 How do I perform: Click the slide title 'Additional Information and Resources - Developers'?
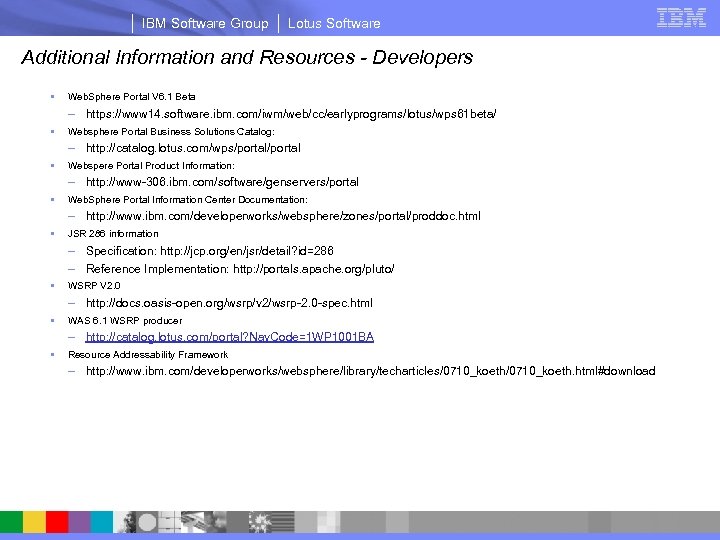247,57
